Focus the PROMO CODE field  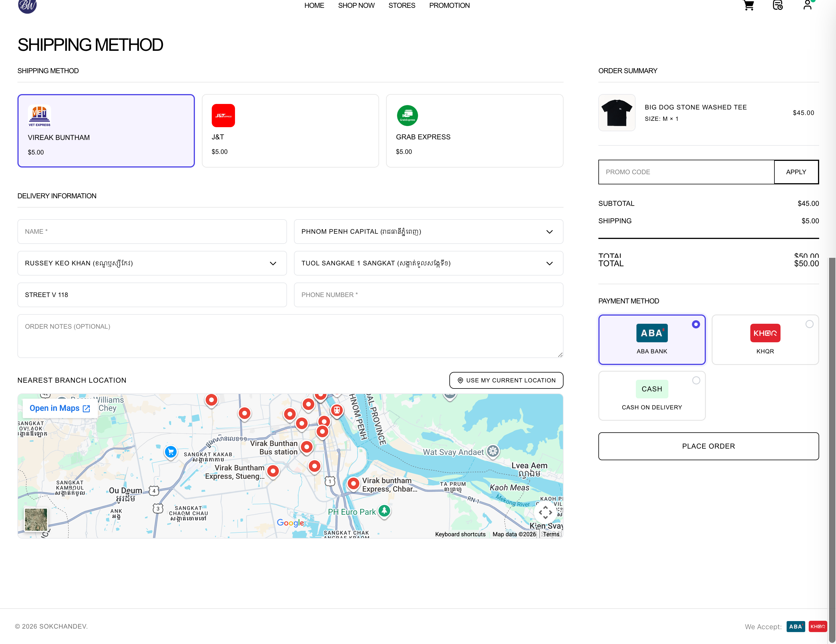[686, 172]
